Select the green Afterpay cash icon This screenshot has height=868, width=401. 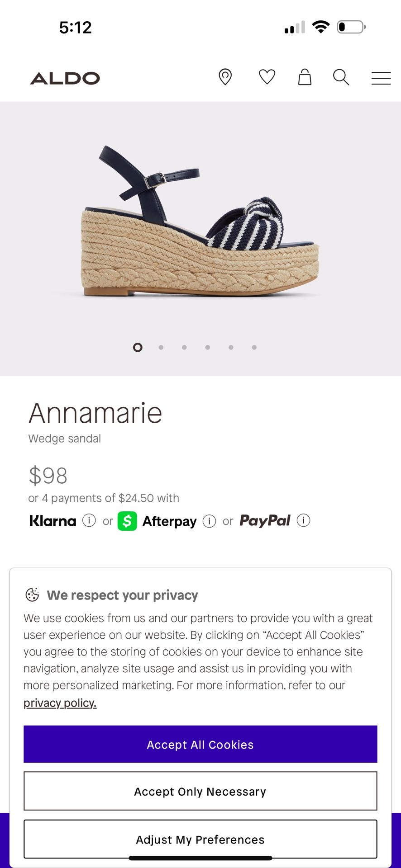pos(127,521)
